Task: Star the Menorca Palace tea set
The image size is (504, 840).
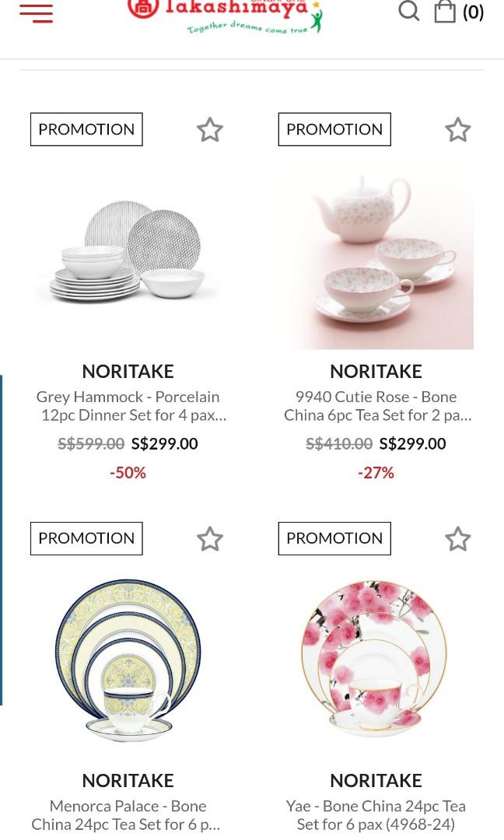Action: [x=209, y=538]
